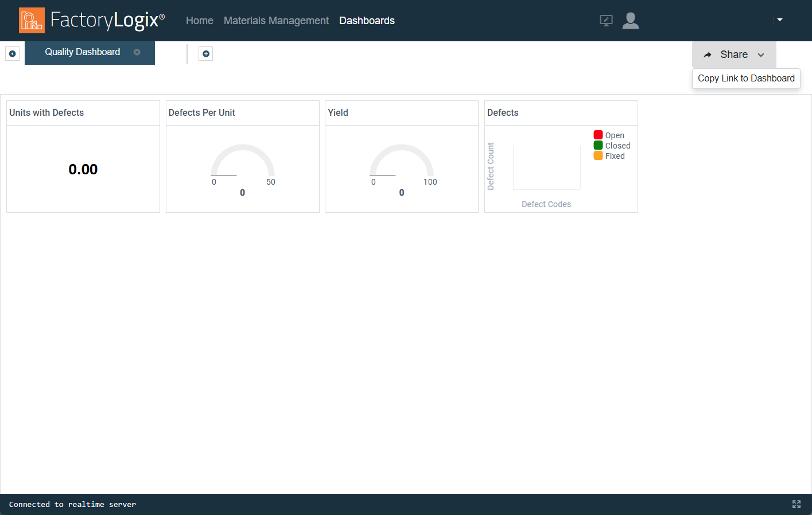The height and width of the screenshot is (515, 812).
Task: Navigate to Home
Action: pos(199,20)
